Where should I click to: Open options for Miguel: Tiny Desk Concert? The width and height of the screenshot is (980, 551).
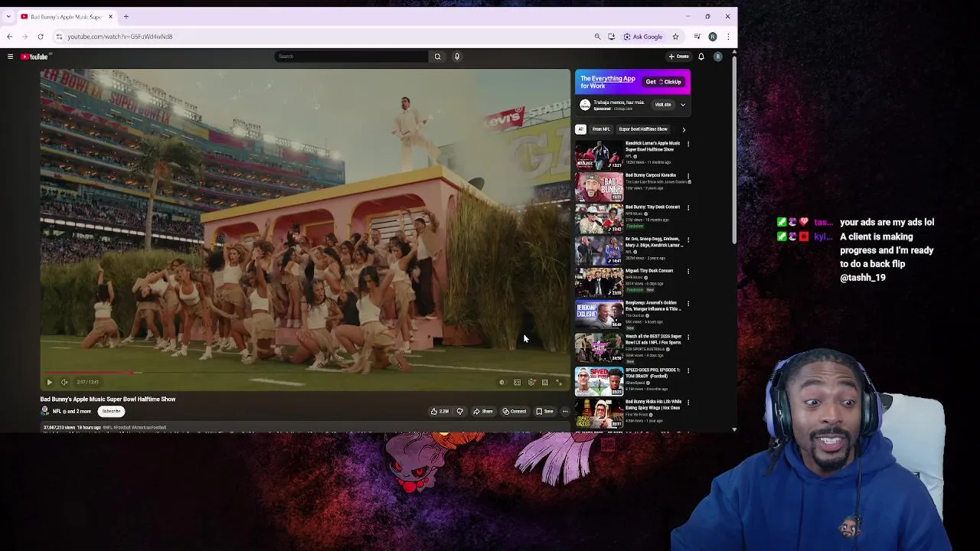(688, 271)
